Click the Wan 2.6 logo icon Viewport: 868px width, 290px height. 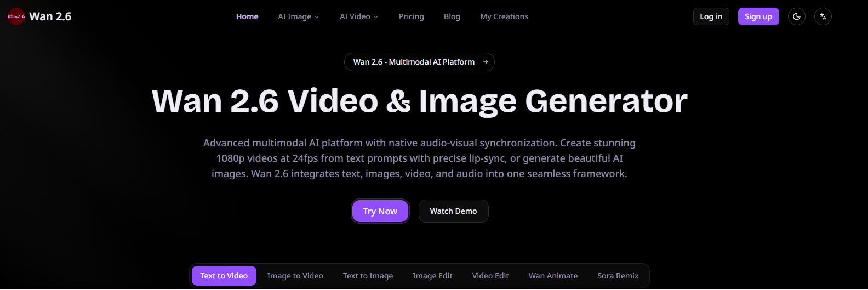click(x=16, y=16)
